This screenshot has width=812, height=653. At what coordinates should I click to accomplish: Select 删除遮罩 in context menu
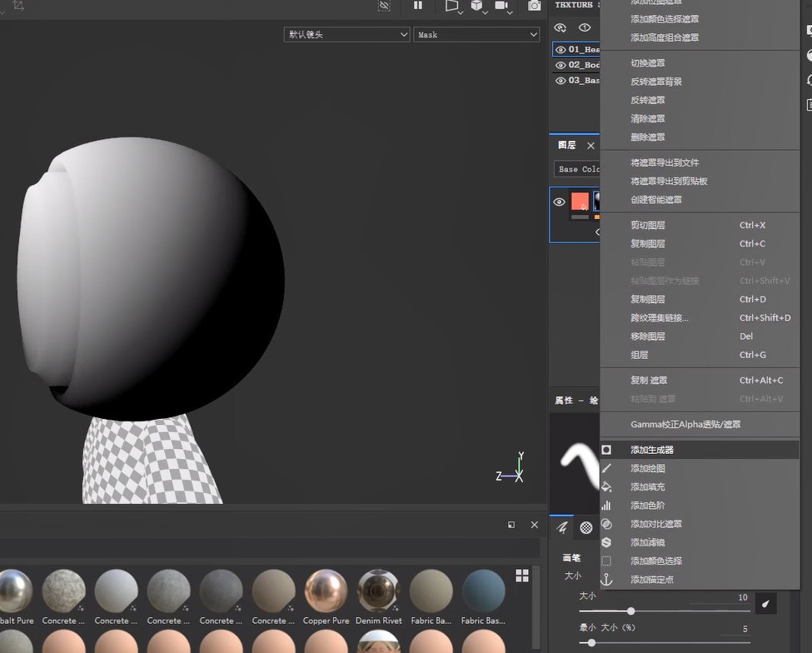pos(700,137)
